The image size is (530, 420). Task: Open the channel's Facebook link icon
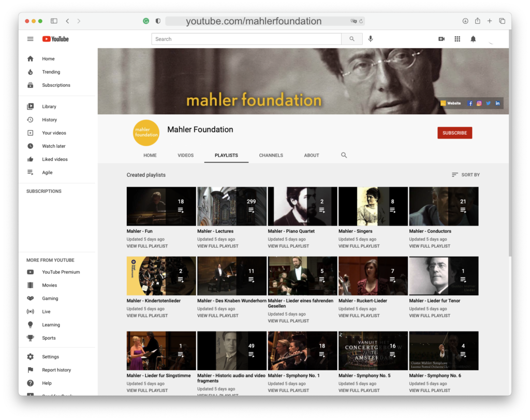[x=470, y=103]
